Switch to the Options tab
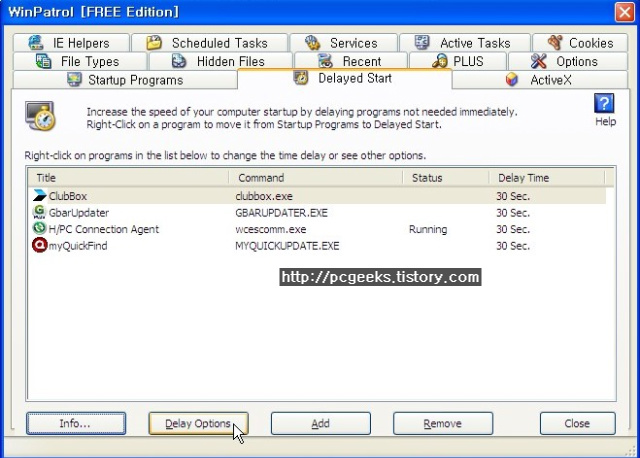The image size is (640, 458). [568, 61]
